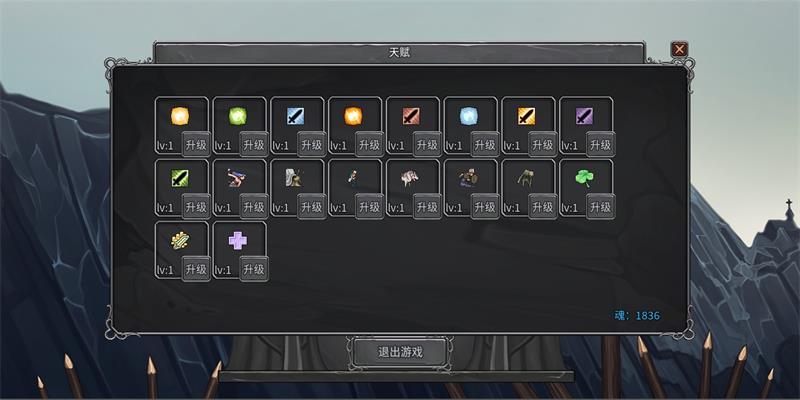Select the purple cross talent icon
Viewport: 800px width, 400px height.
tap(238, 240)
